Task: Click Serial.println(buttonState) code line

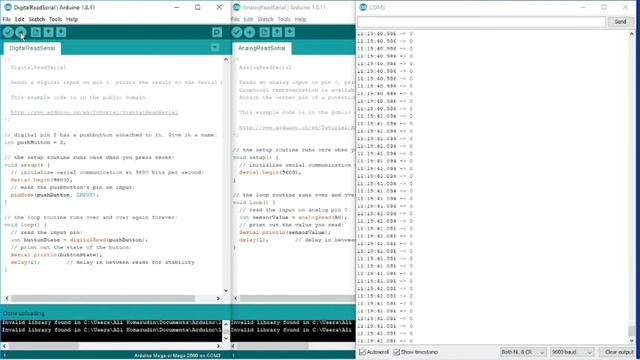Action: pyautogui.click(x=55, y=255)
